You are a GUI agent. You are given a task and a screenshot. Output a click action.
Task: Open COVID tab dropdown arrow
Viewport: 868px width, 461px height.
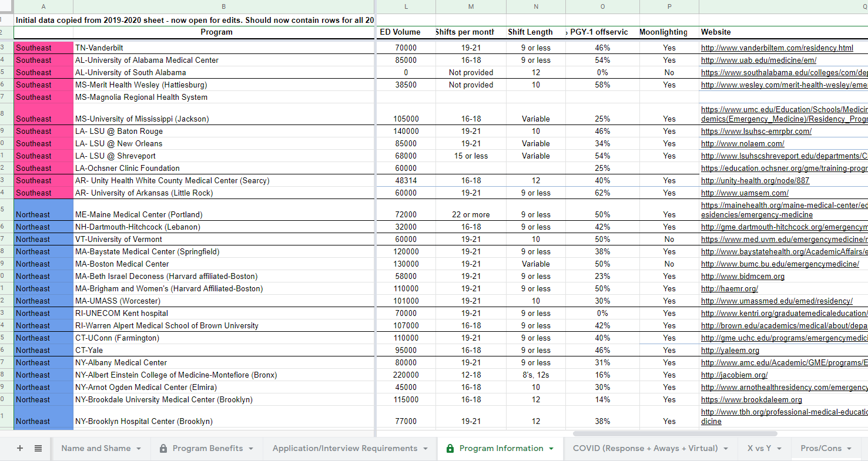pos(726,449)
